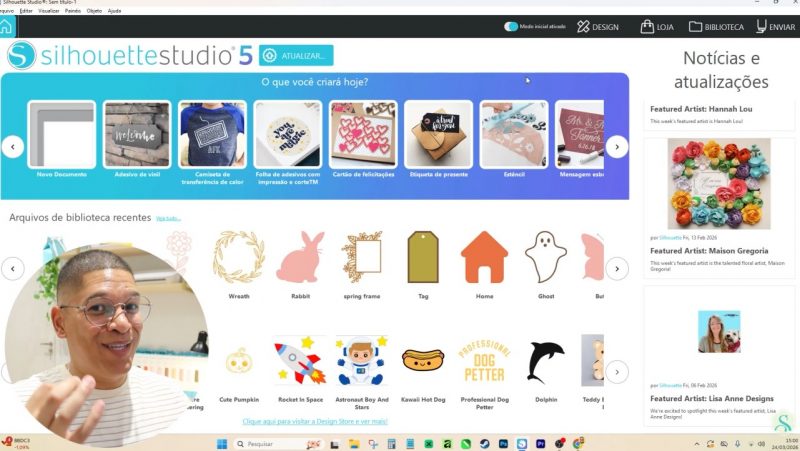
Task: Show next project types in carousel
Action: point(617,147)
